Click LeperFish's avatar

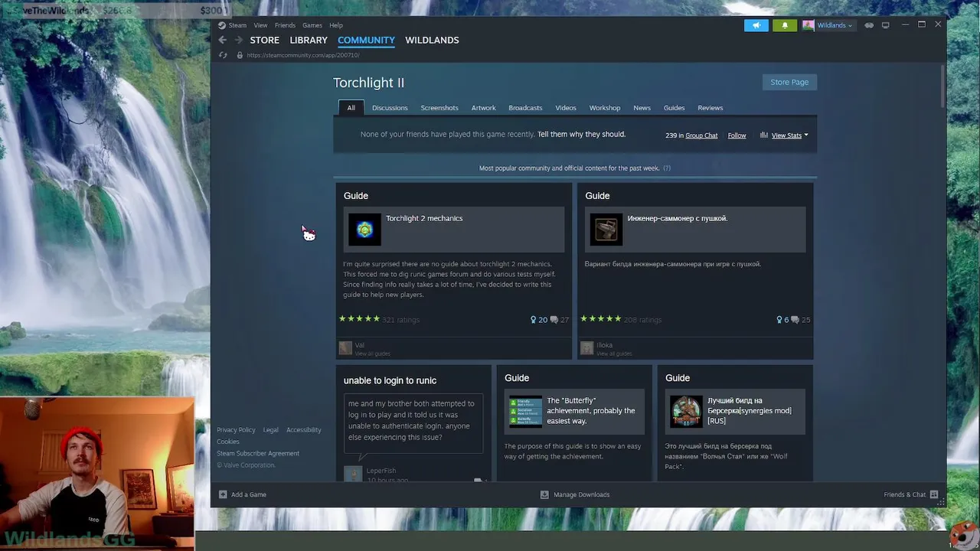pos(353,474)
